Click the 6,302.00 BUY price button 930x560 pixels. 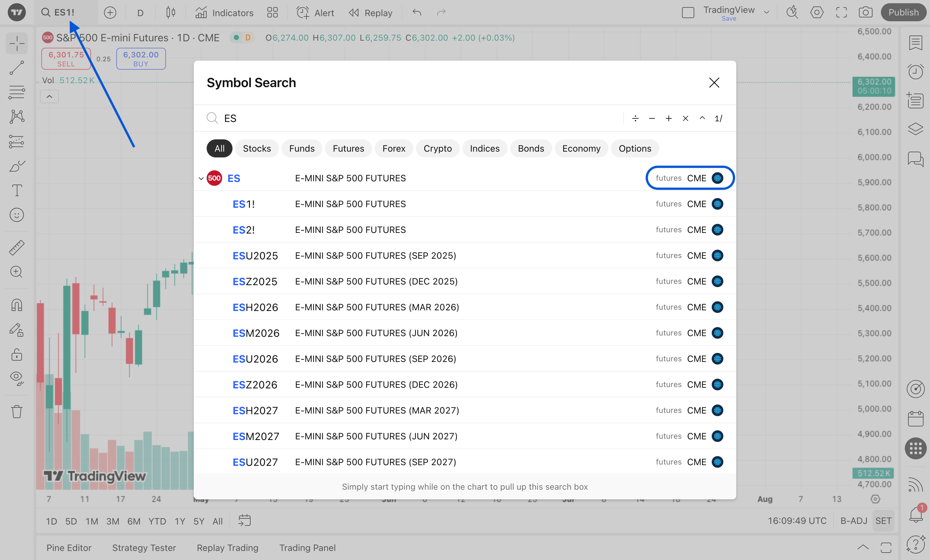pyautogui.click(x=141, y=59)
